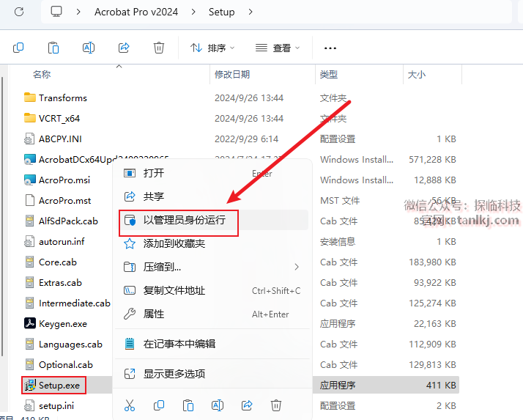523x420 pixels.
Task: Sort by the 类型 column header
Action: point(329,74)
